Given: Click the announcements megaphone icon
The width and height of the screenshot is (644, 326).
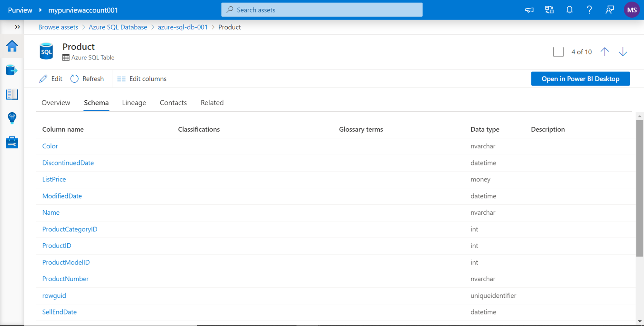Looking at the screenshot, I should click(x=529, y=10).
